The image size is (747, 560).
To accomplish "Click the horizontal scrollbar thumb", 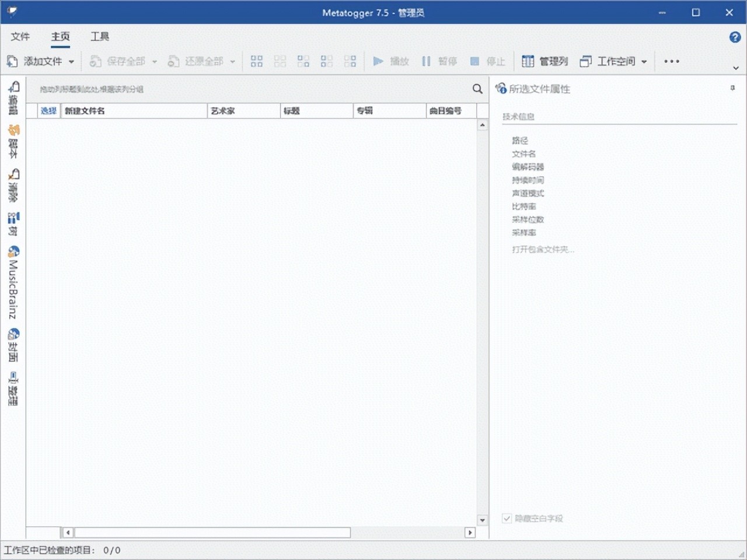I will coord(212,533).
